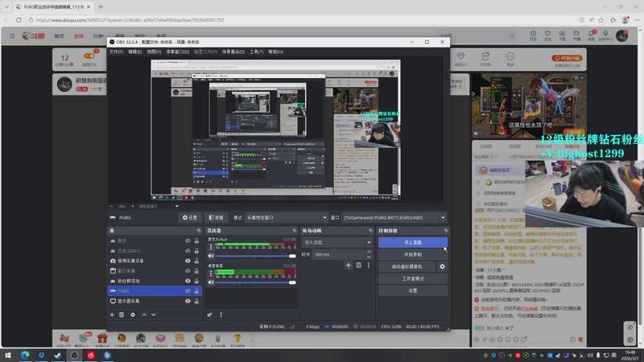Screen dimensions: 644x362
Task: Open the capture mode dropdown
Action: click(x=286, y=217)
